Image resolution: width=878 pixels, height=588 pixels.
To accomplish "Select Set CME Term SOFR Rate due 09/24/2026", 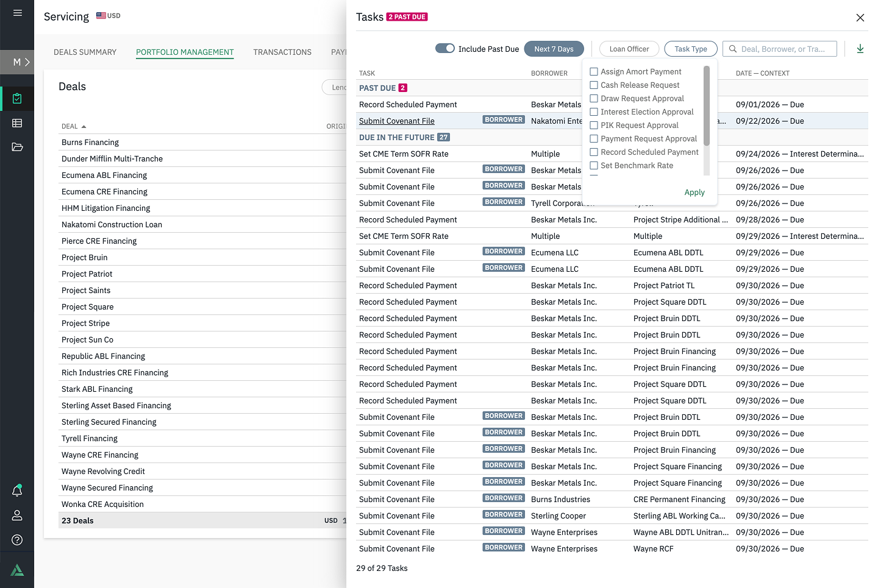I will 612,154.
